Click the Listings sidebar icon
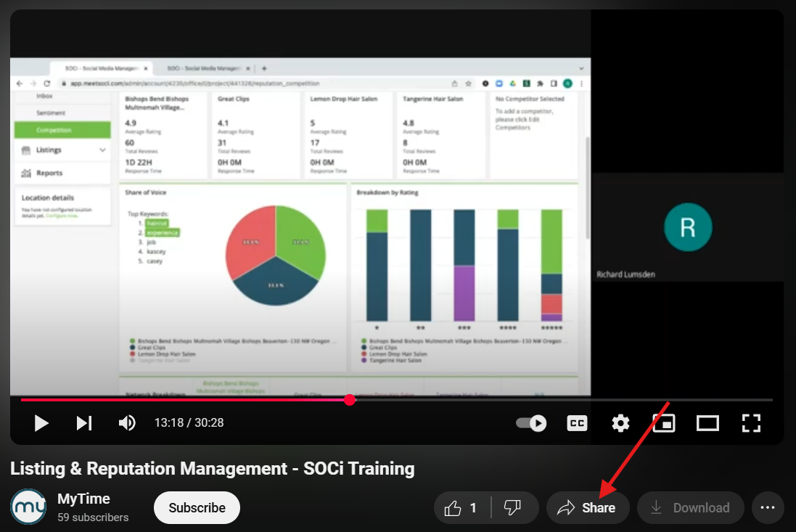 pos(26,150)
